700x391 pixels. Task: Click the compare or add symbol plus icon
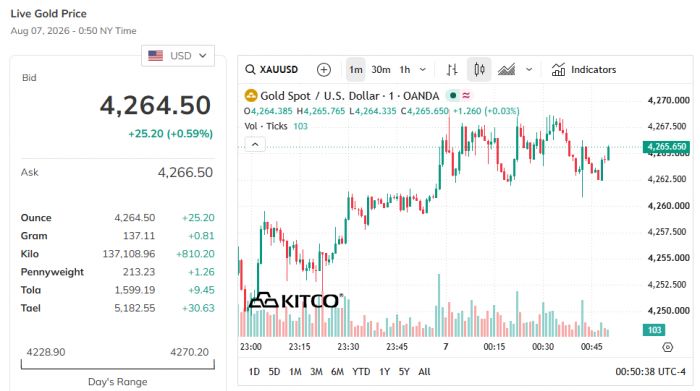point(324,70)
